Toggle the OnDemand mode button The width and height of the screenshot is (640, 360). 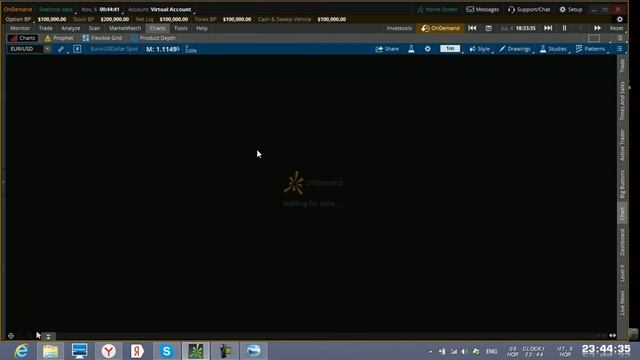tap(440, 28)
